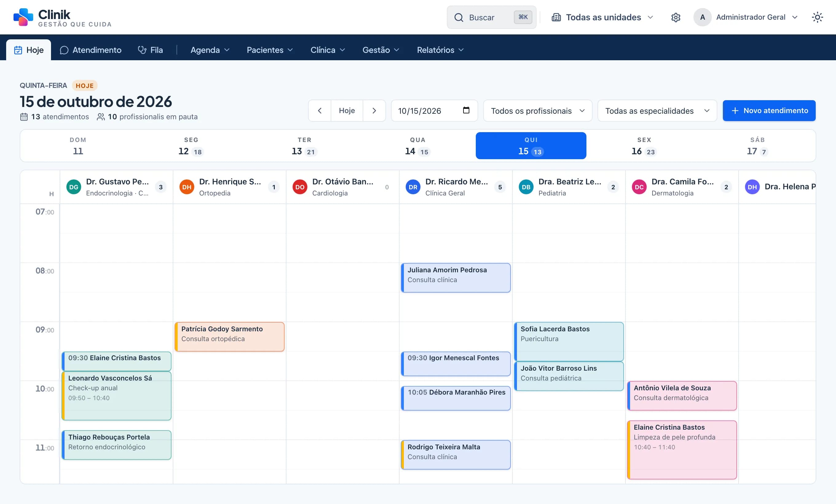Open Antônio Vilela de Souza appointment
The width and height of the screenshot is (836, 504).
pyautogui.click(x=682, y=396)
